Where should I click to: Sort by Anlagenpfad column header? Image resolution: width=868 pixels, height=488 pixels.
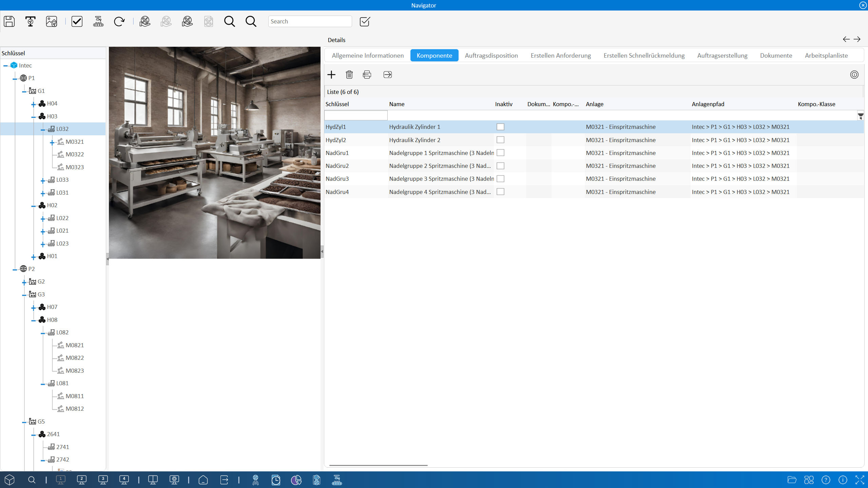click(708, 104)
